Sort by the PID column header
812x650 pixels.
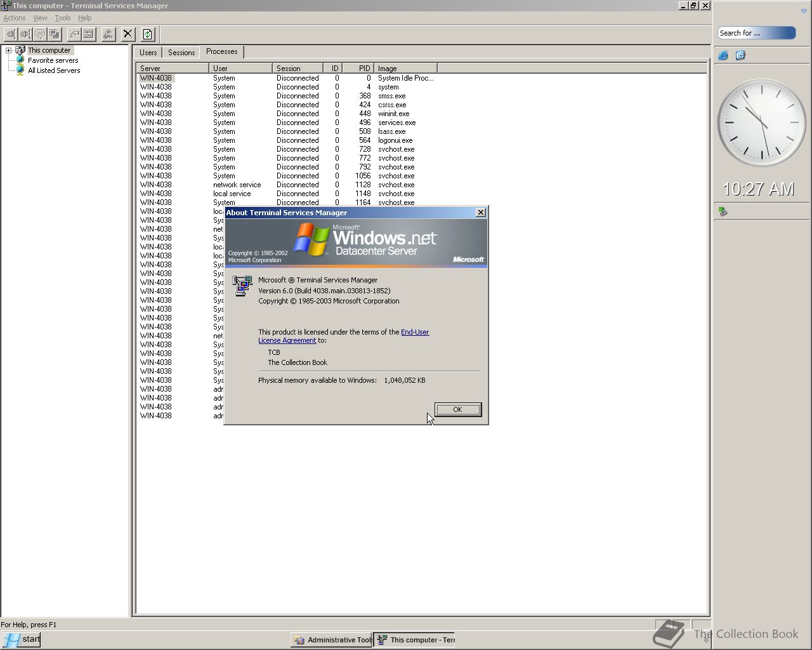(x=358, y=68)
